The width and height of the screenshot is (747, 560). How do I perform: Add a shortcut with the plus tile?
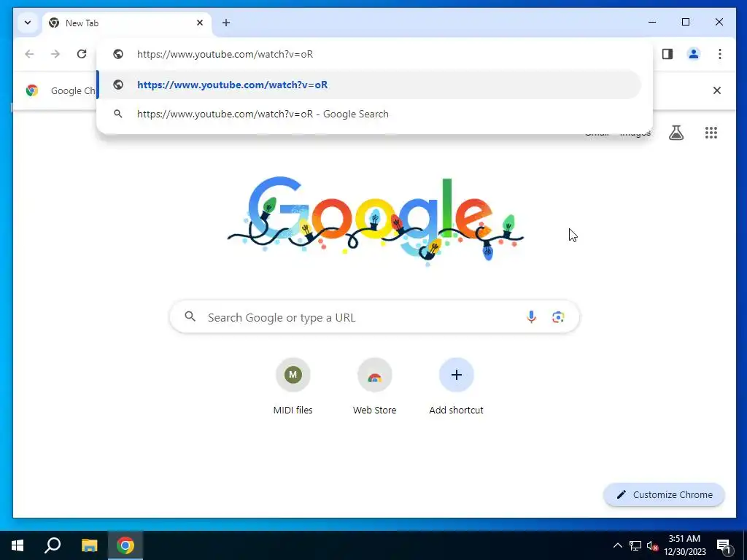[457, 388]
